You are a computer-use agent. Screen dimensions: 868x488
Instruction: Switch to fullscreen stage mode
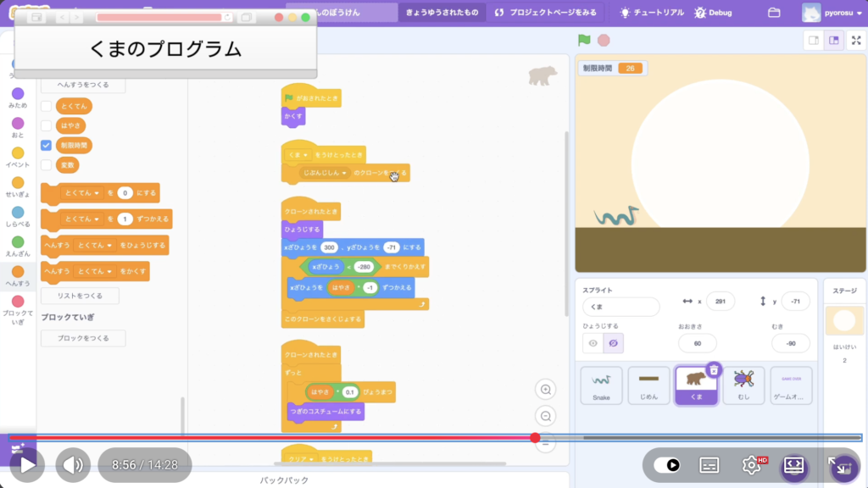pyautogui.click(x=854, y=40)
